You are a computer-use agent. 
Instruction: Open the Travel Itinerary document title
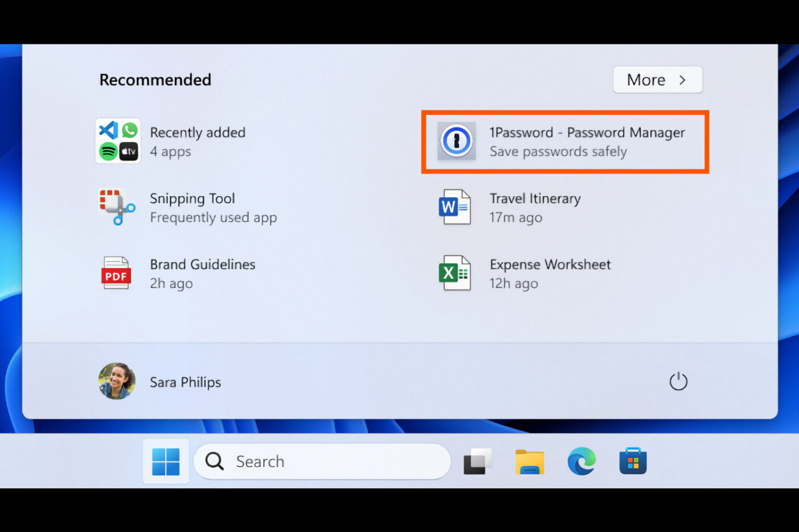click(535, 199)
